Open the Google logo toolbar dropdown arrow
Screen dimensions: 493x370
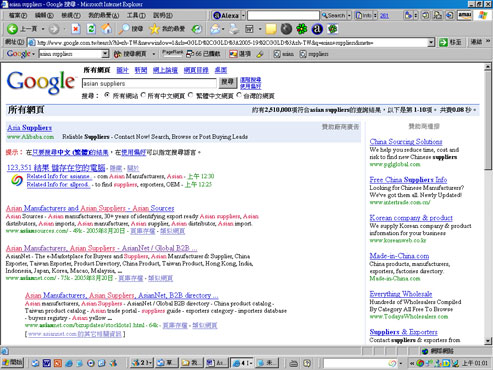click(x=33, y=54)
